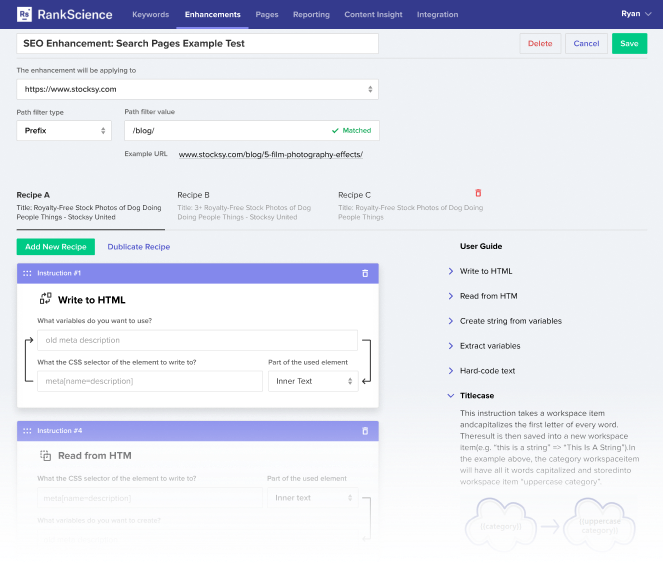The image size is (663, 586).
Task: Click the Read from HTM instruction icon
Action: click(46, 455)
